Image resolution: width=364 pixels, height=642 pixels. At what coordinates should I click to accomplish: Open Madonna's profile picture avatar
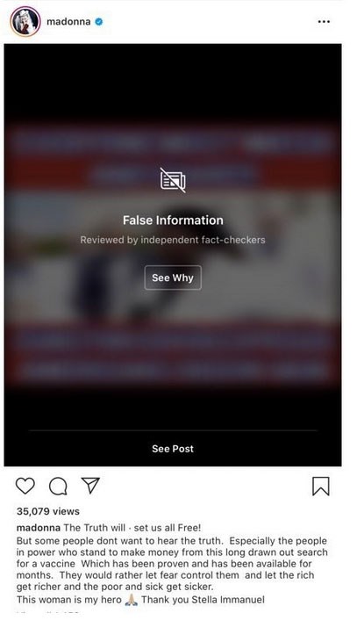tap(25, 21)
